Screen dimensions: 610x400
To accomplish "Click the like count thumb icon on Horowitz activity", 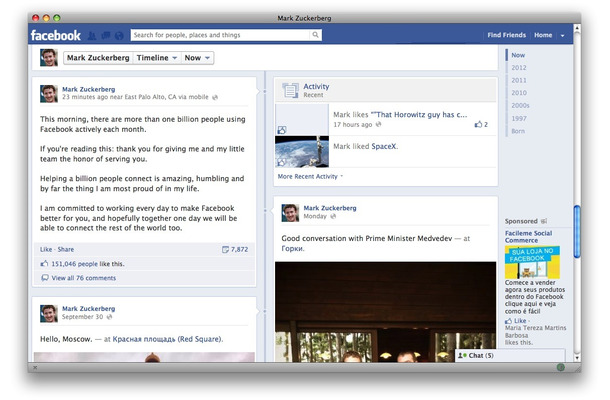I will pos(478,125).
